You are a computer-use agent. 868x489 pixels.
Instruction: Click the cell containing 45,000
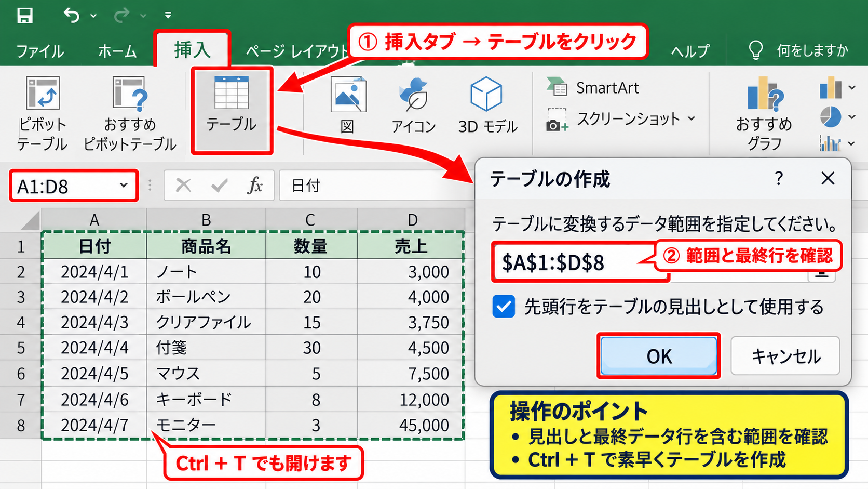coord(411,425)
